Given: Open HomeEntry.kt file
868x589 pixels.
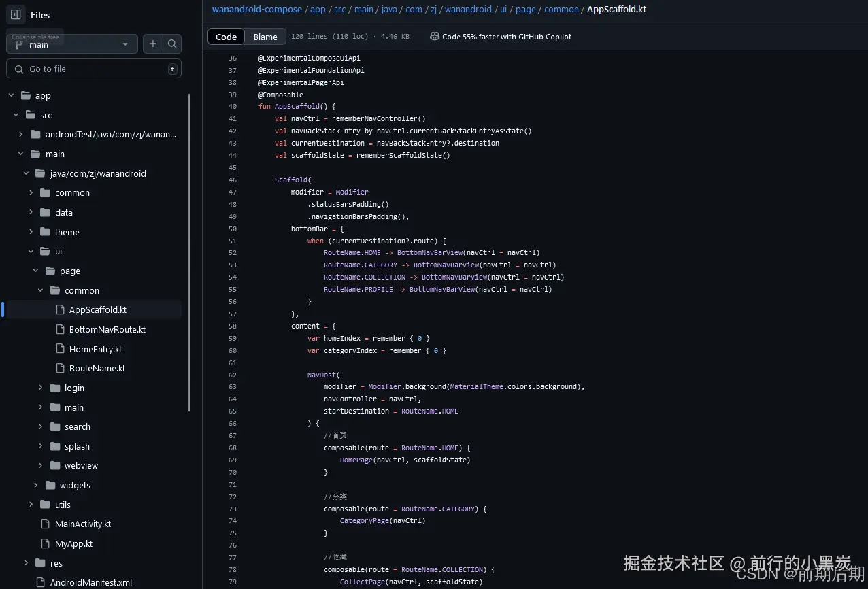Looking at the screenshot, I should (x=96, y=349).
